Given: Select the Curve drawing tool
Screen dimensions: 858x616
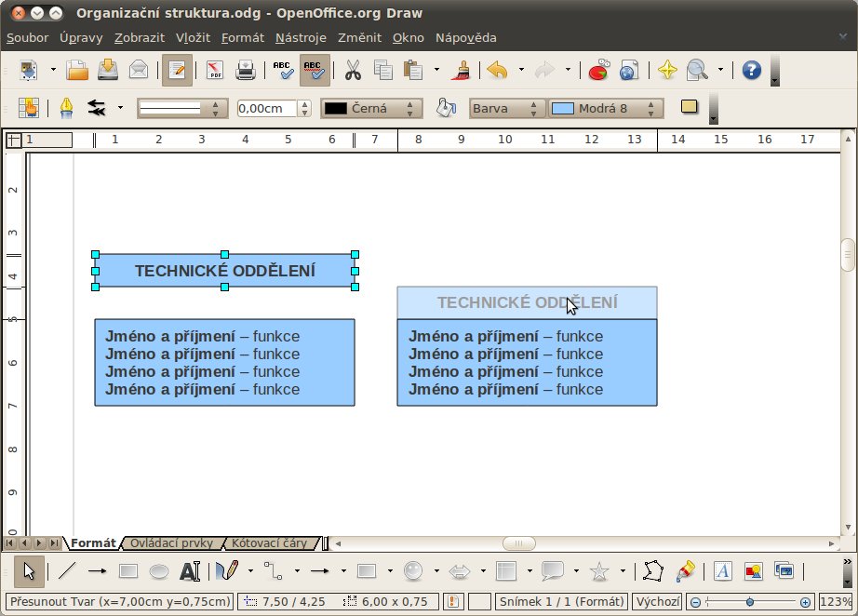Looking at the screenshot, I should [x=227, y=571].
